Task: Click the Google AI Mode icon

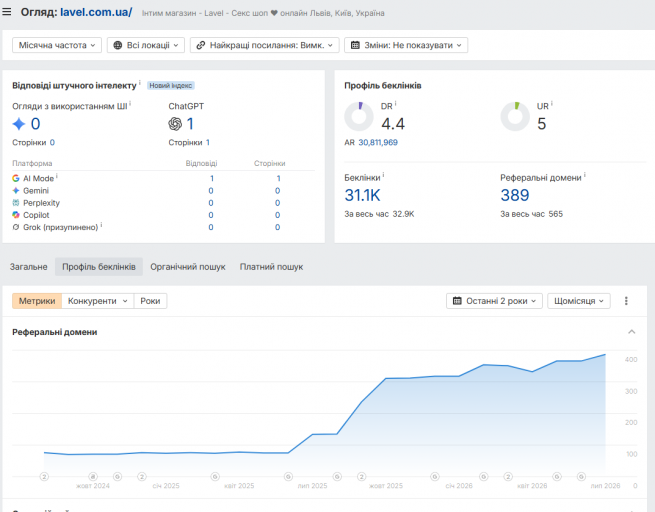Action: [16, 178]
